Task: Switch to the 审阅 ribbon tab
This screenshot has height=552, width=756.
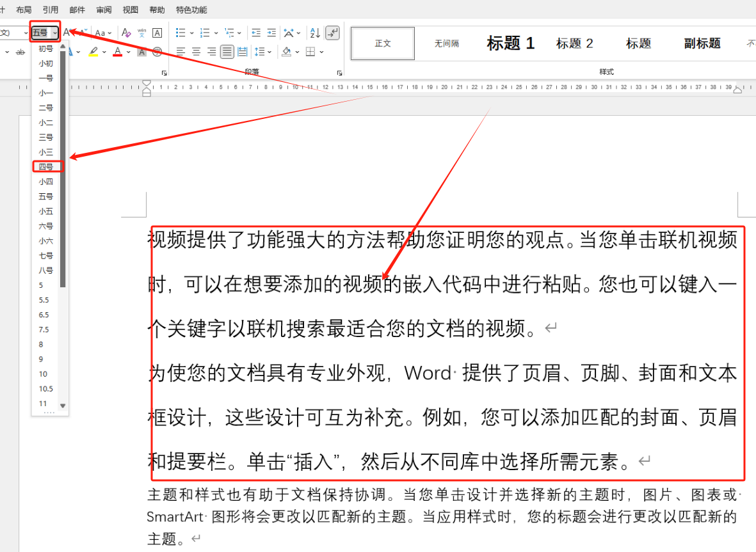Action: (104, 10)
